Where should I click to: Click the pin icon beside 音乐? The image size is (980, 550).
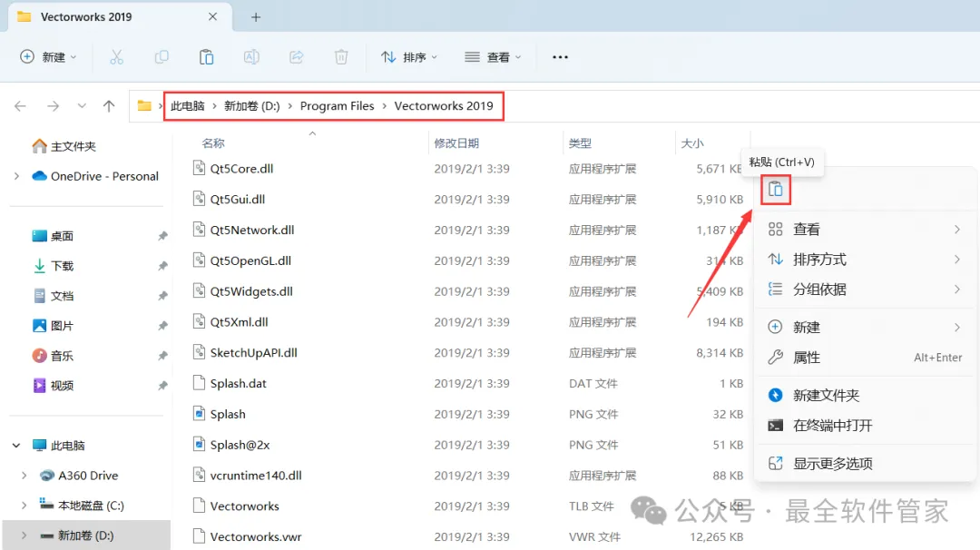pyautogui.click(x=162, y=357)
